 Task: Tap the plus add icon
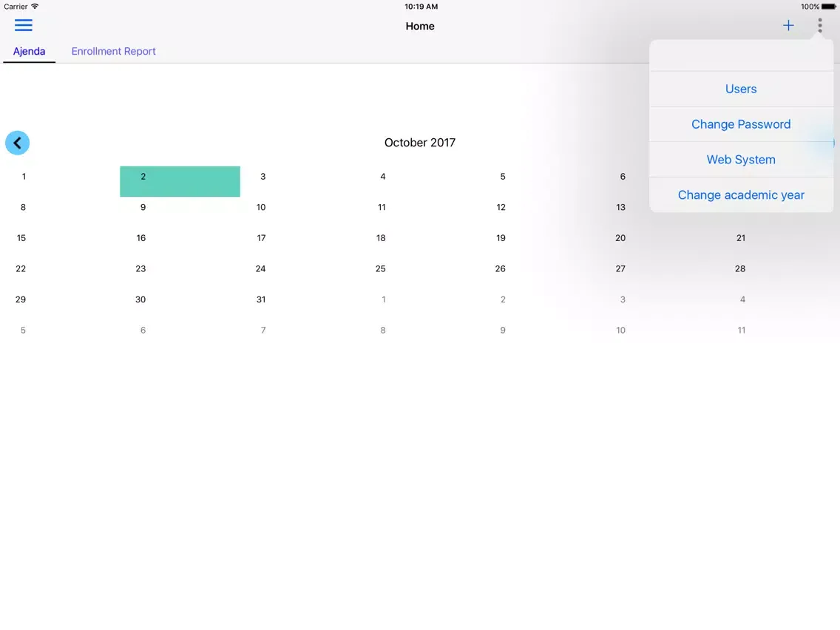[x=788, y=25]
